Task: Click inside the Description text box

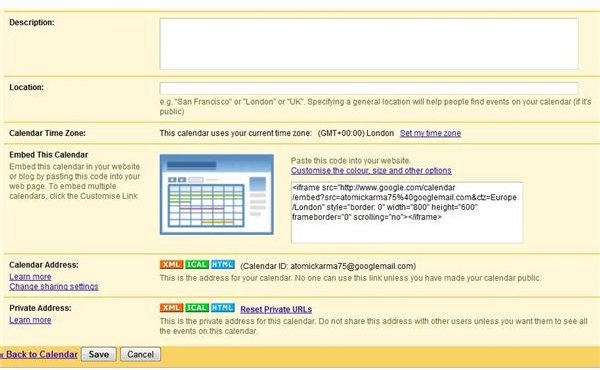Action: 369,44
